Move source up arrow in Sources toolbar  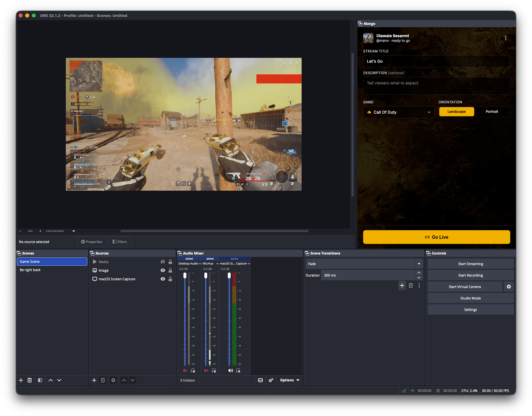coord(124,380)
